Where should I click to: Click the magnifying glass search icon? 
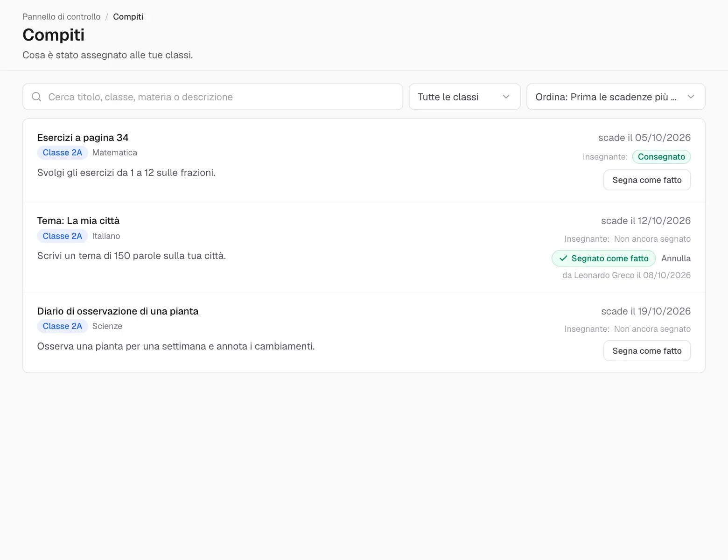click(36, 97)
